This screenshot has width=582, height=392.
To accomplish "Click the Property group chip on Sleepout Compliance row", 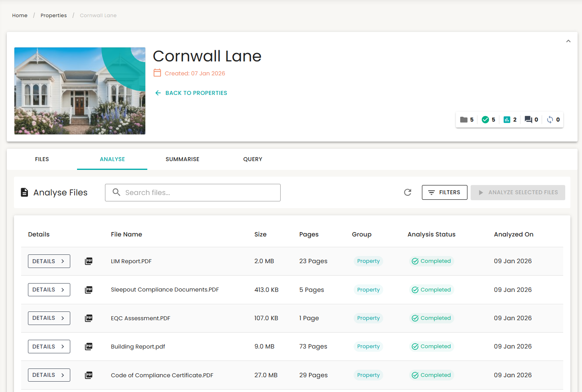I will (x=368, y=290).
